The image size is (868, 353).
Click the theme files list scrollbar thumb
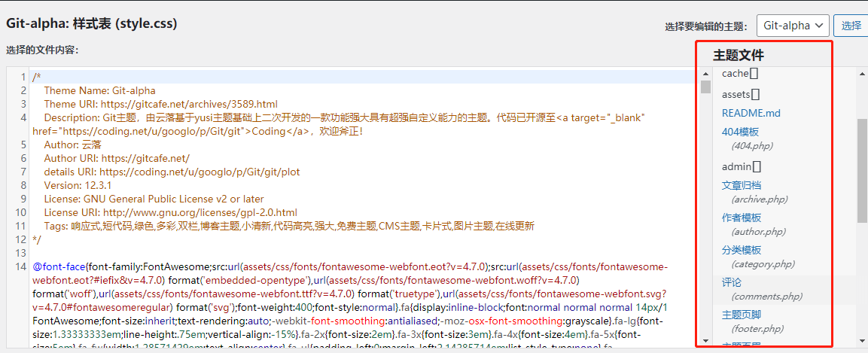[862, 170]
